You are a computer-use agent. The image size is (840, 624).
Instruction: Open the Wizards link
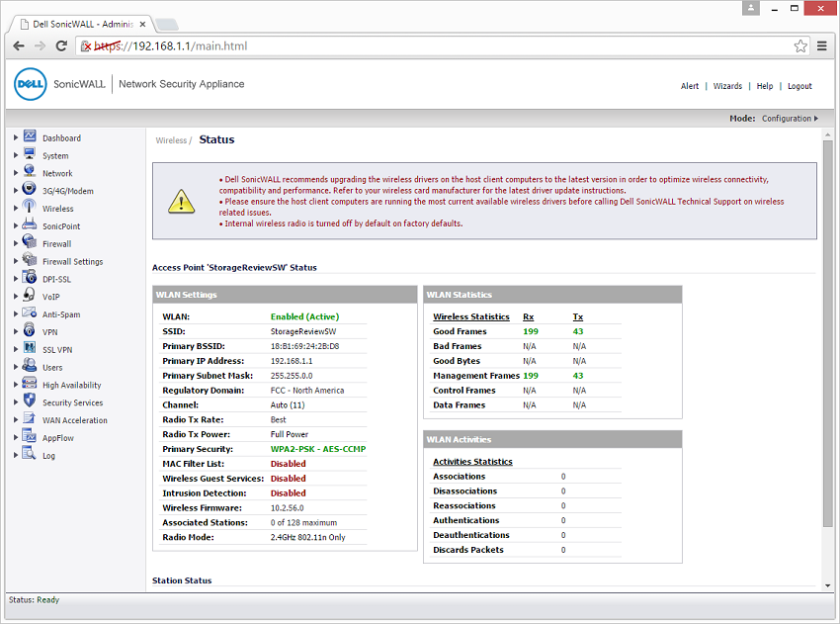pos(727,86)
